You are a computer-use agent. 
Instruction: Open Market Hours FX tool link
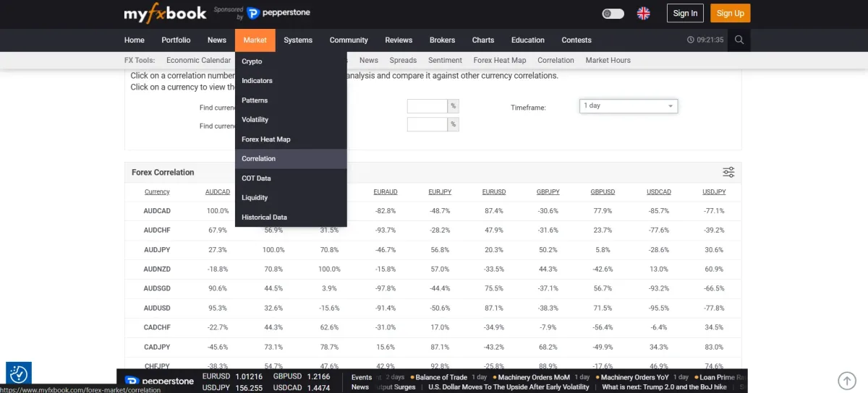608,60
